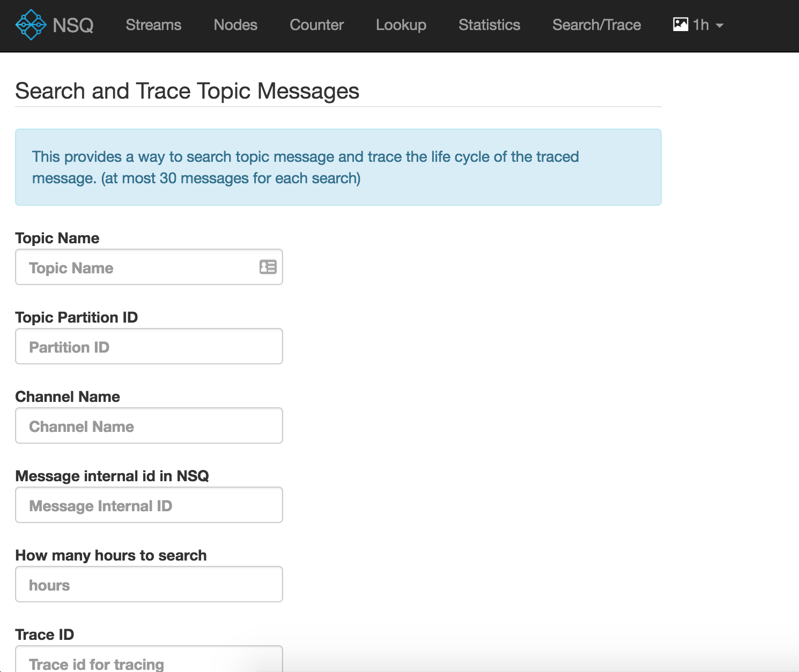
Task: Open the 1h time range dropdown
Action: point(698,25)
